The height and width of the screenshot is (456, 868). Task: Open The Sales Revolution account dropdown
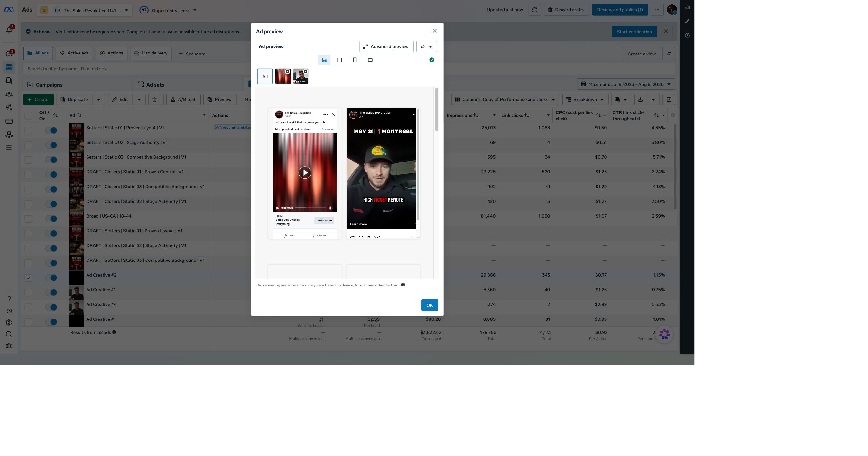click(x=84, y=11)
